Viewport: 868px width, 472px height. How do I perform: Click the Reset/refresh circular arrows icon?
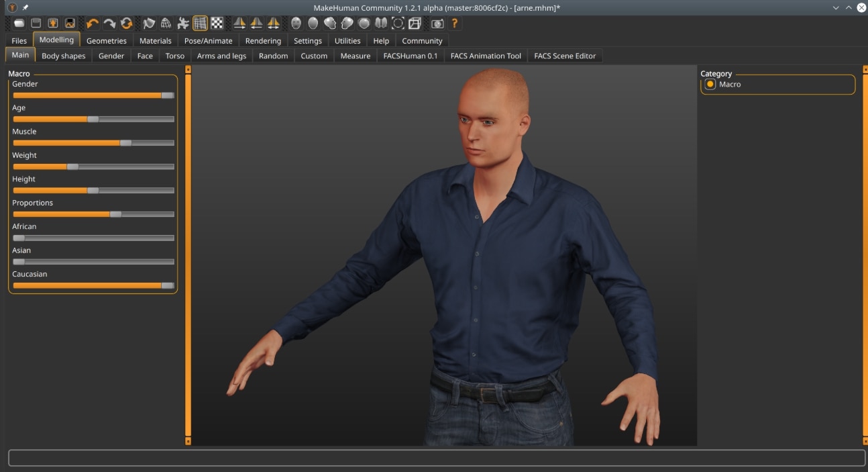(126, 23)
